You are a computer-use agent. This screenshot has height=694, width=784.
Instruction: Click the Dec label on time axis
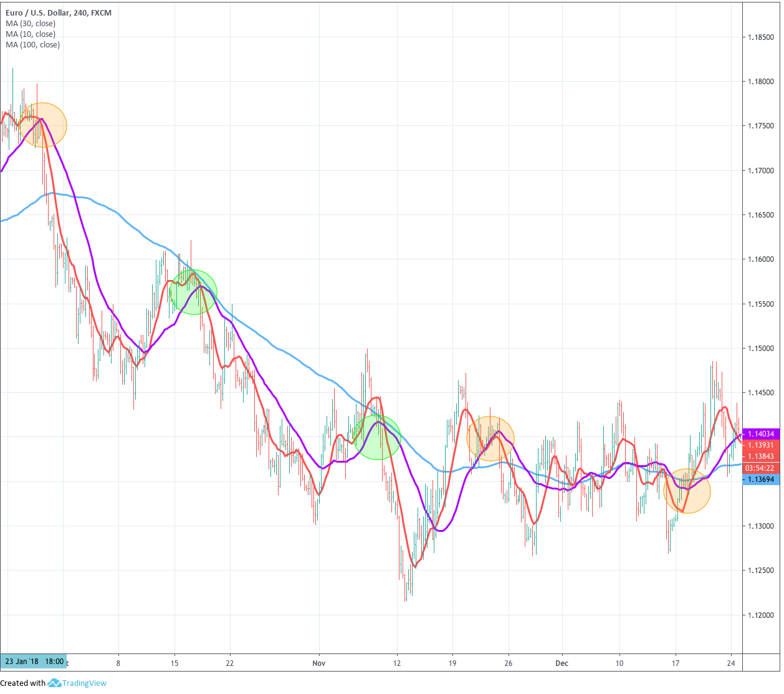coord(562,663)
